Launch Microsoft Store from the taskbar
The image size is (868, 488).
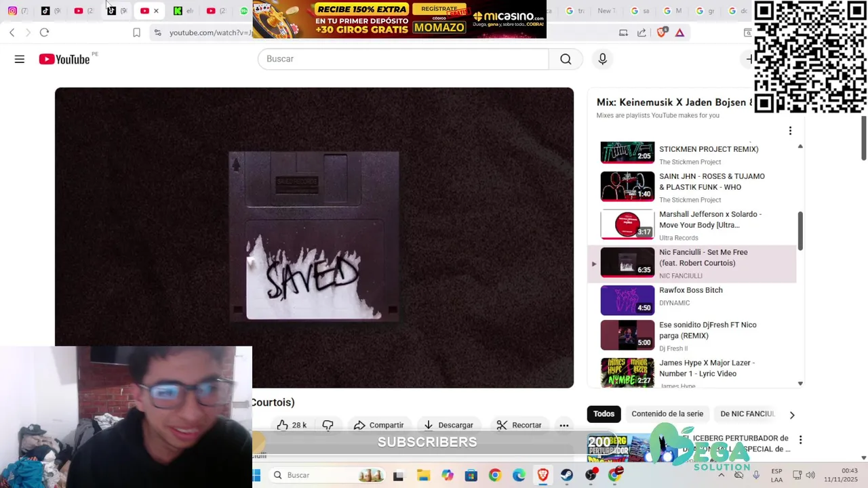(471, 476)
